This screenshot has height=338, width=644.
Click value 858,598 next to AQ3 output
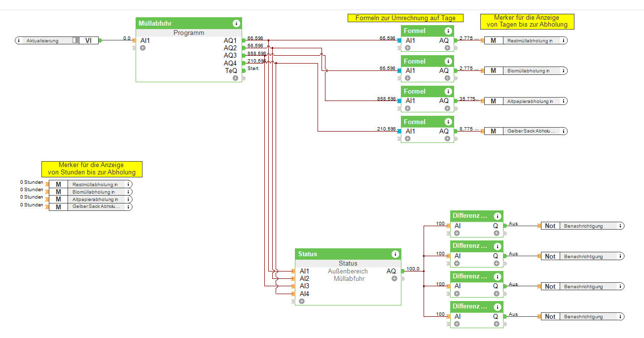click(x=256, y=53)
